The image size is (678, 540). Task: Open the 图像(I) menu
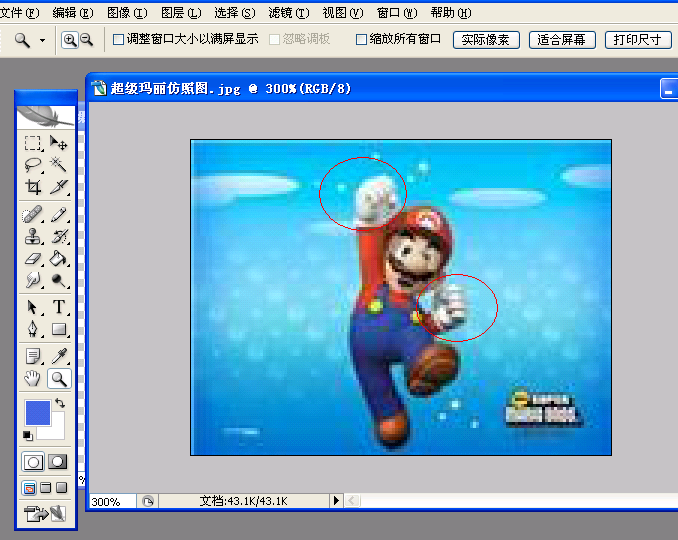click(x=127, y=13)
